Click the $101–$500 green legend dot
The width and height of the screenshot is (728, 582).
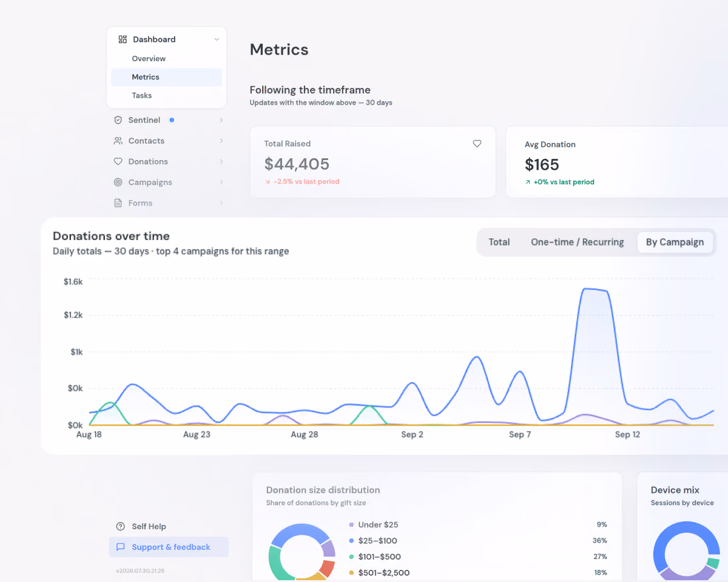[352, 557]
